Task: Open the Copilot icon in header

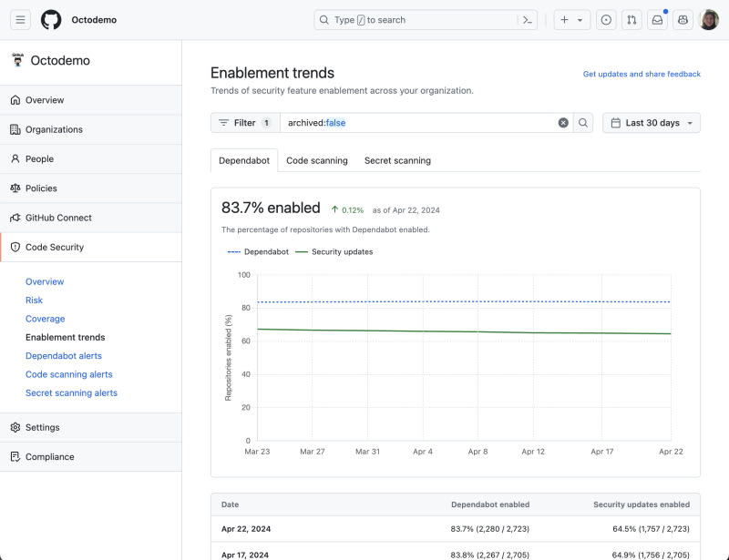Action: click(x=683, y=20)
